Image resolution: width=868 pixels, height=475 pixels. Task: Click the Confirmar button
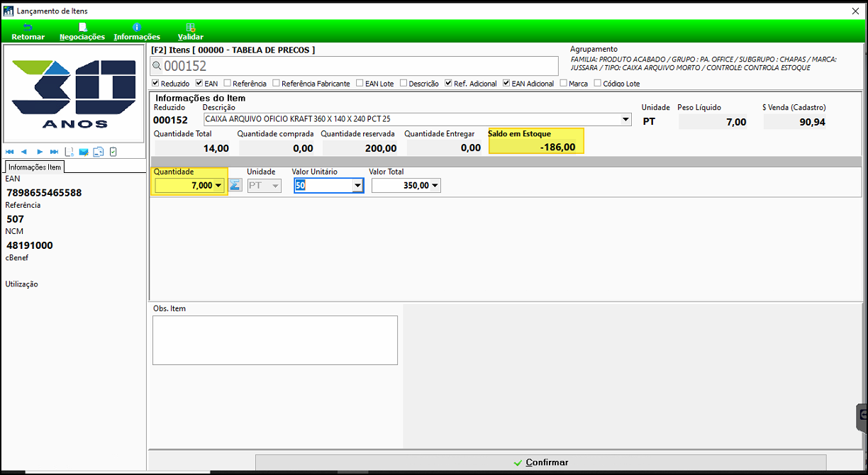tap(540, 462)
